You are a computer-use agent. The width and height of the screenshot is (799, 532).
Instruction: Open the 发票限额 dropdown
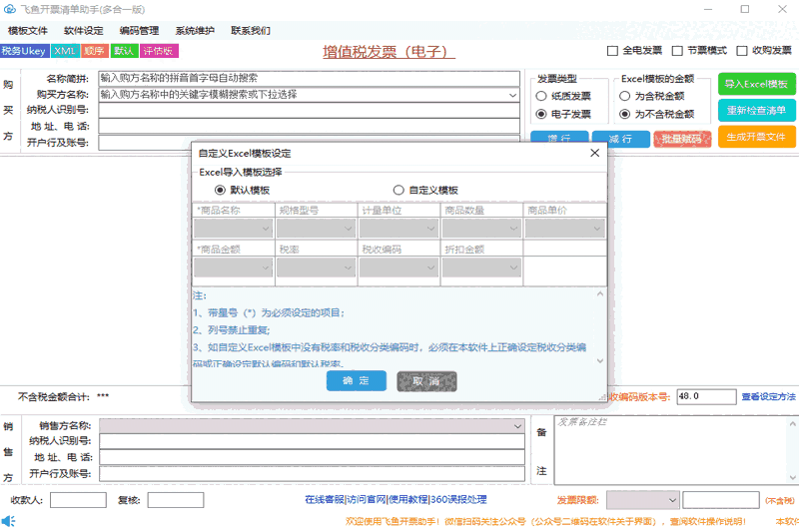click(643, 500)
